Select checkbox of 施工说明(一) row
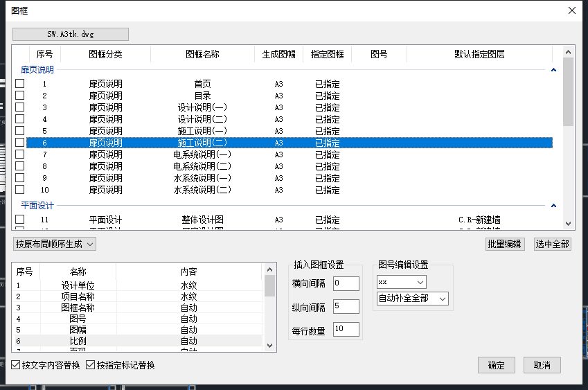This screenshot has width=588, height=390. [20, 130]
